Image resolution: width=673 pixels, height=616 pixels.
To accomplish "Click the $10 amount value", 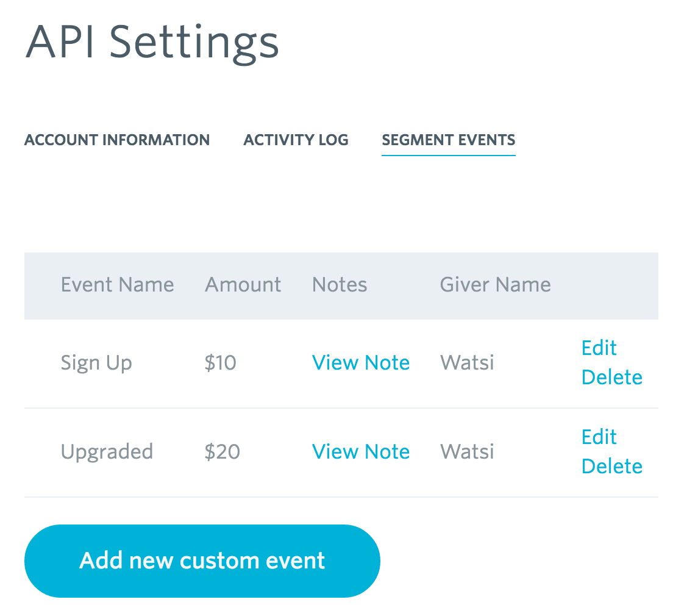I will 220,364.
